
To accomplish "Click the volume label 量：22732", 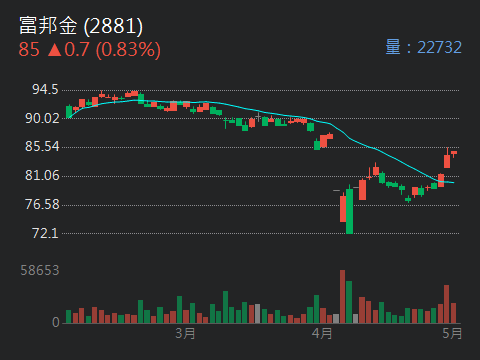I will [x=423, y=47].
